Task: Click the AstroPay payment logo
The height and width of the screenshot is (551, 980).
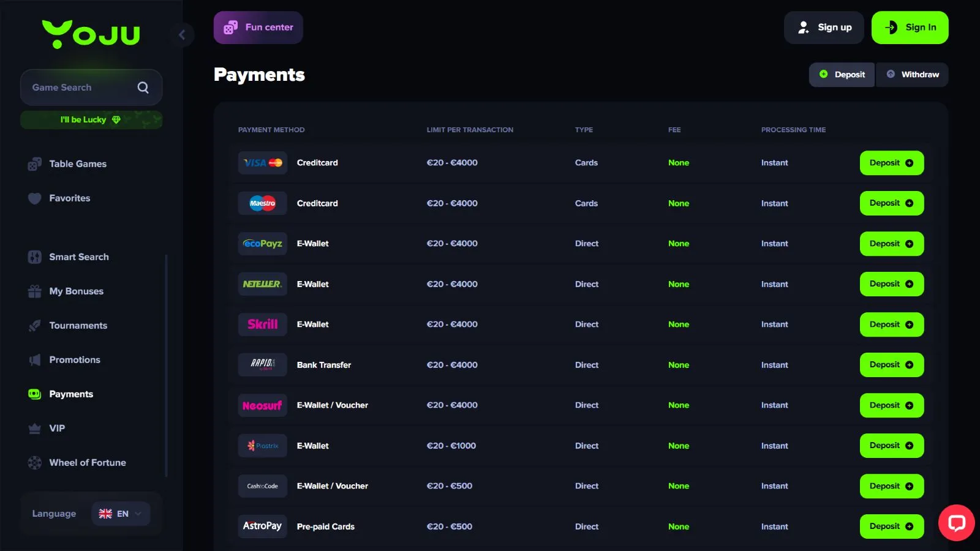Action: tap(262, 527)
